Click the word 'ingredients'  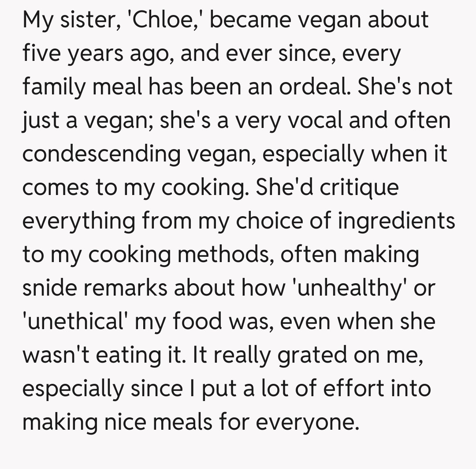tap(396, 221)
